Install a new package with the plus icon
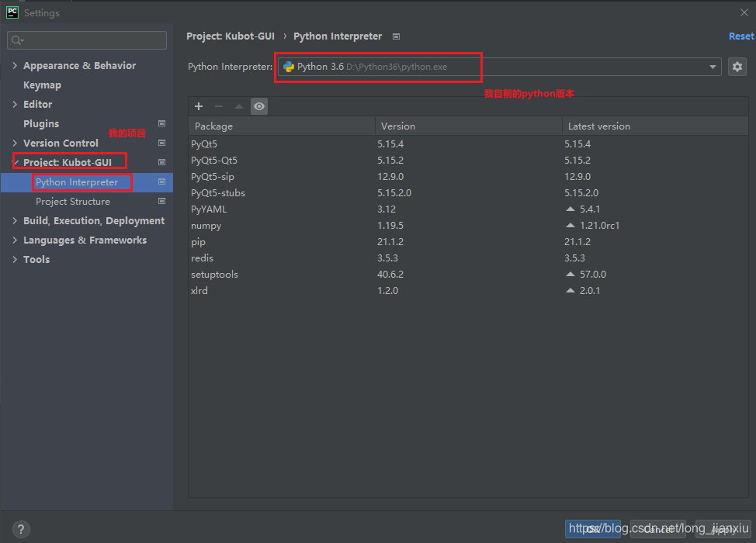The height and width of the screenshot is (543, 756). (x=199, y=106)
